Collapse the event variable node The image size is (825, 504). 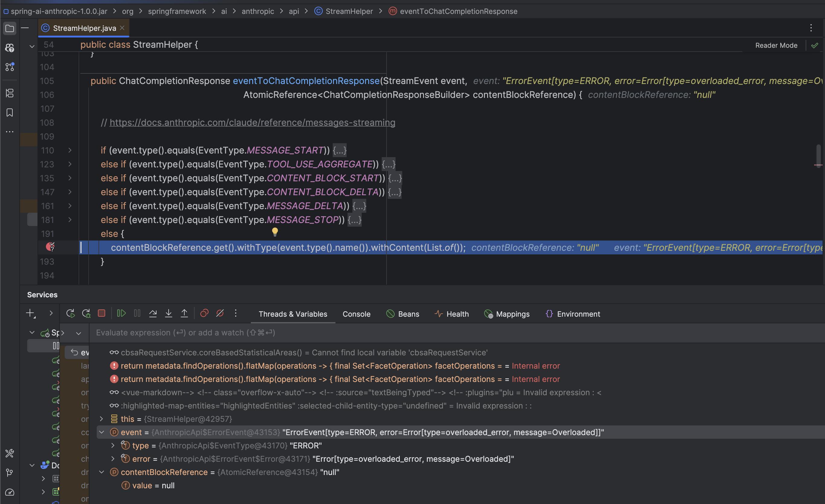[102, 432]
